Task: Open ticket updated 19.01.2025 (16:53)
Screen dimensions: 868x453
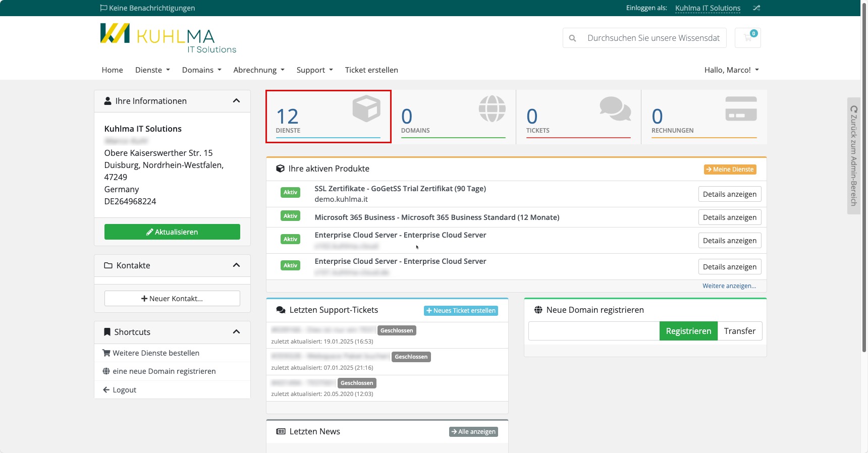Action: [387, 335]
